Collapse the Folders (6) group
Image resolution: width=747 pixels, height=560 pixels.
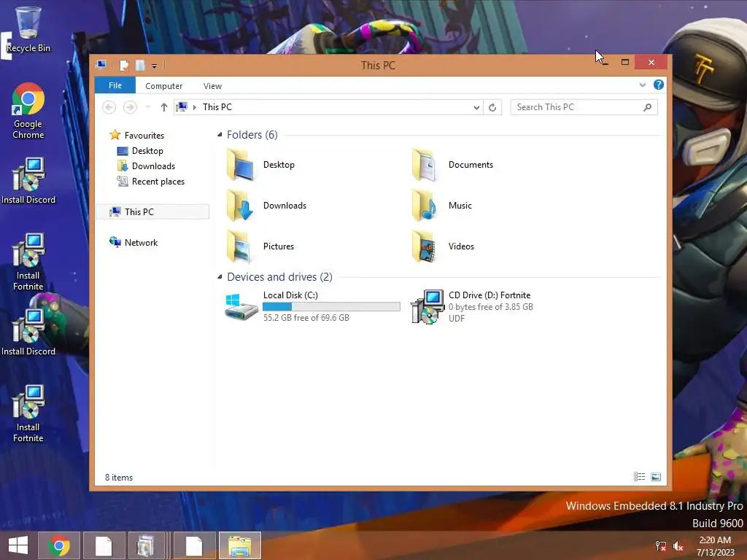[x=220, y=135]
